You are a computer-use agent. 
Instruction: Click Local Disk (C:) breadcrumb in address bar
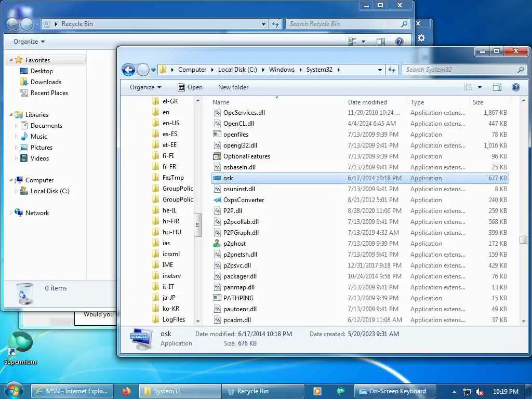pos(237,70)
